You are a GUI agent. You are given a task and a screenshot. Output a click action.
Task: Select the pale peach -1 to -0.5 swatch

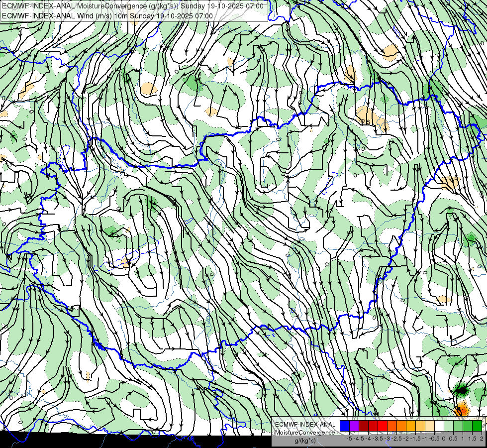click(x=430, y=426)
